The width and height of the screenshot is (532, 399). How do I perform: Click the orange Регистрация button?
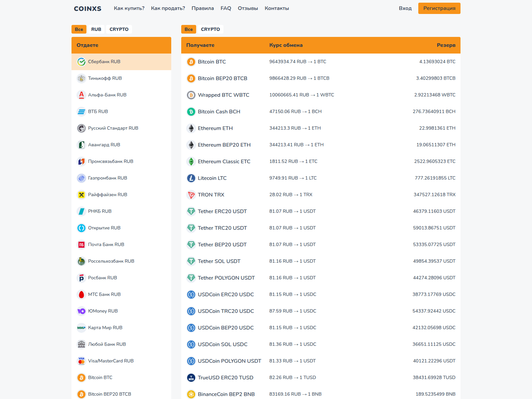pyautogui.click(x=439, y=8)
